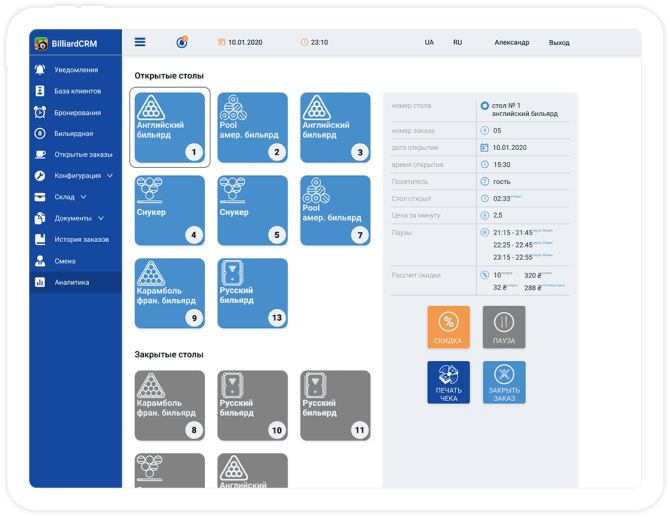Switch language to UA
670x517 pixels.
(x=429, y=43)
